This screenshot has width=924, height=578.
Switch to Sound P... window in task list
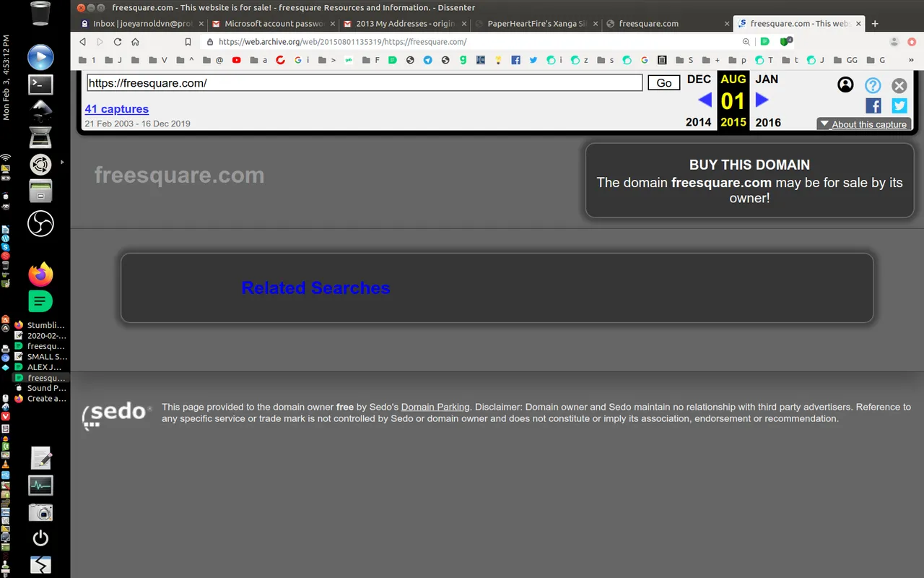coord(40,388)
